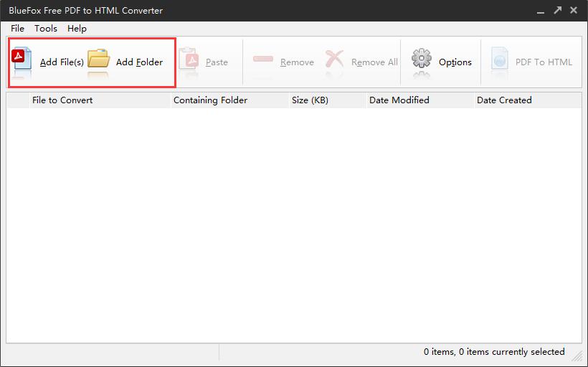Close the BlueFox converter window
The width and height of the screenshot is (588, 367).
coord(574,10)
